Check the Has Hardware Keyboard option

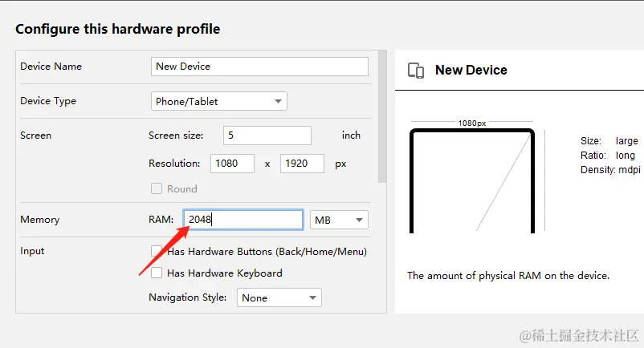tap(157, 273)
